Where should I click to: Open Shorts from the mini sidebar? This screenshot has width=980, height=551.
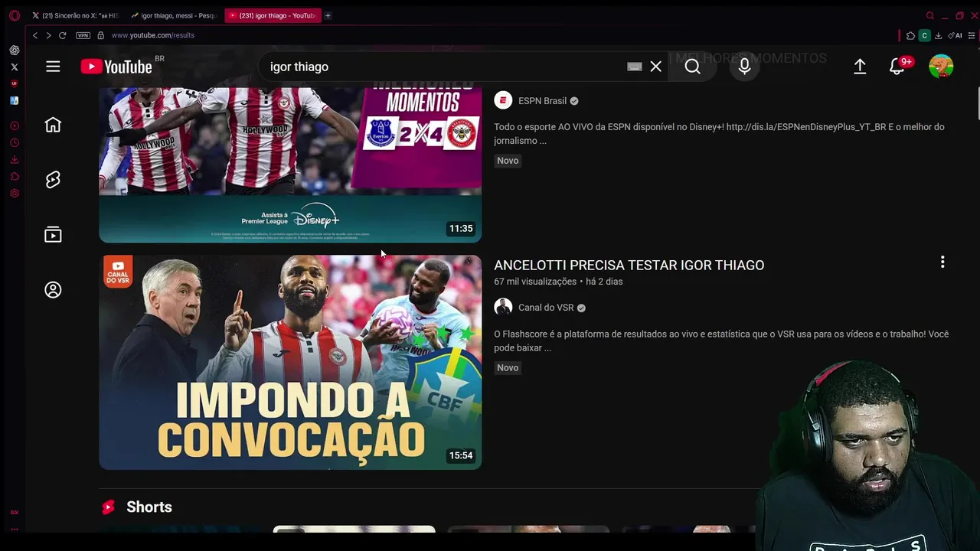(53, 179)
